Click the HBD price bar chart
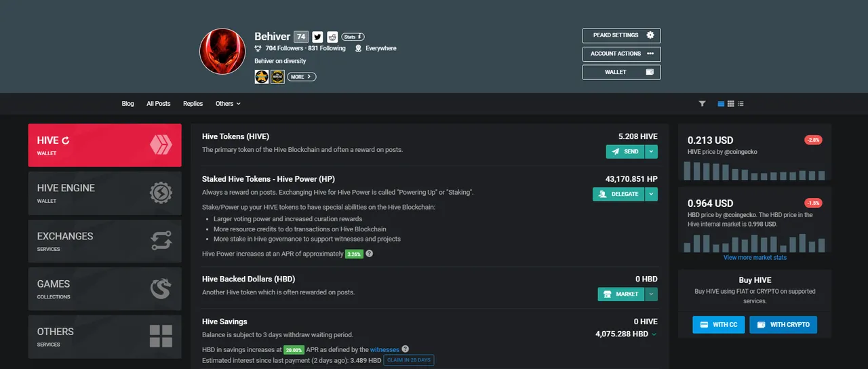Image resolution: width=868 pixels, height=369 pixels. (x=755, y=243)
